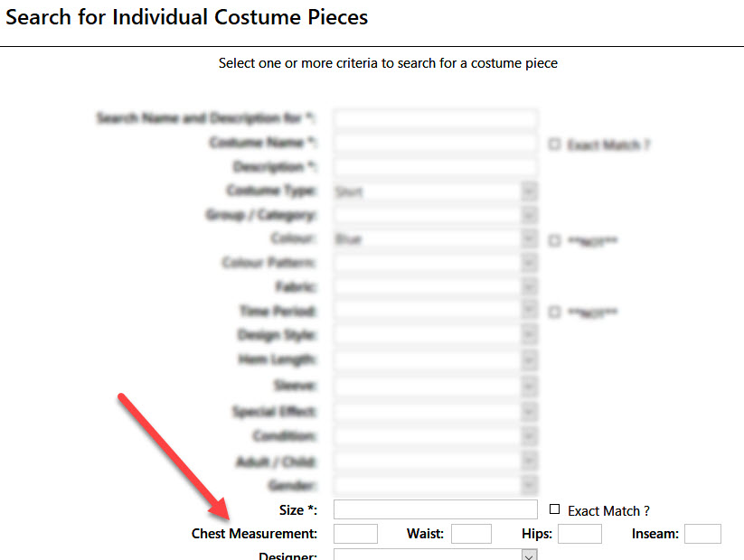Viewport: 744px width, 560px height.
Task: Open the Group / Category dropdown
Action: click(x=435, y=215)
